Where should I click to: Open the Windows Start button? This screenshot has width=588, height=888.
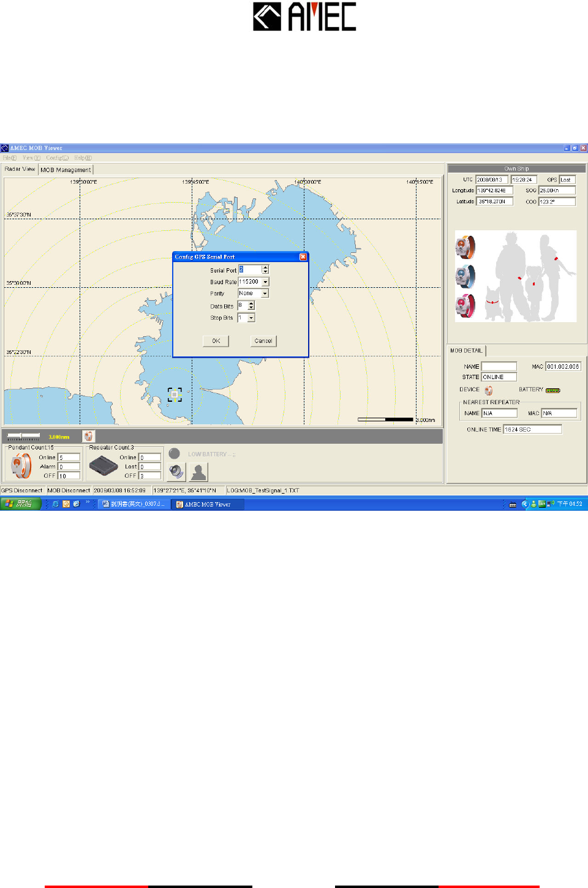coord(21,504)
